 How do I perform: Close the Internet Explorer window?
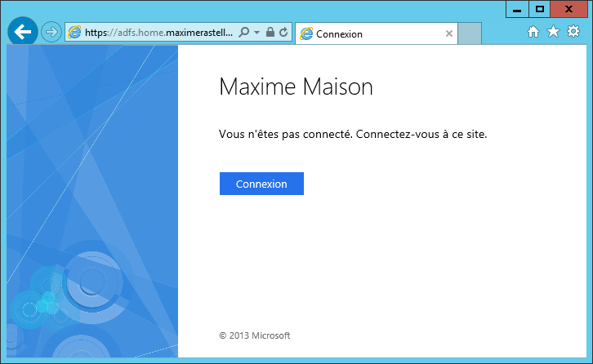[568, 10]
